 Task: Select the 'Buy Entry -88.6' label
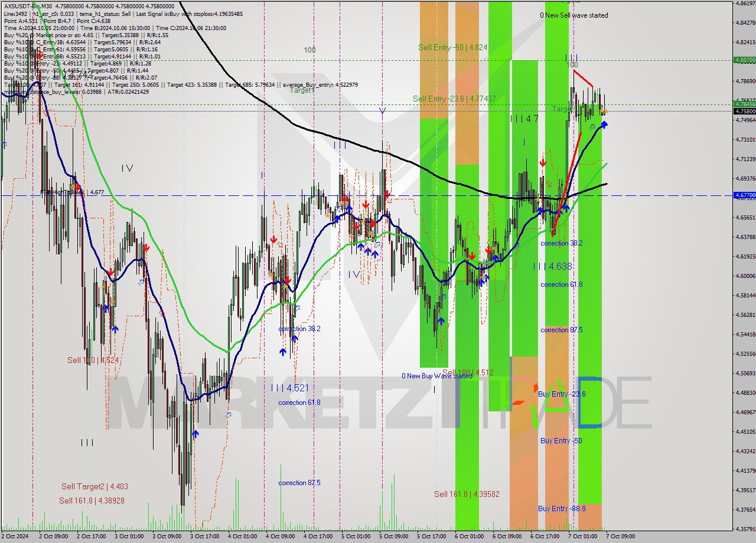[x=562, y=508]
